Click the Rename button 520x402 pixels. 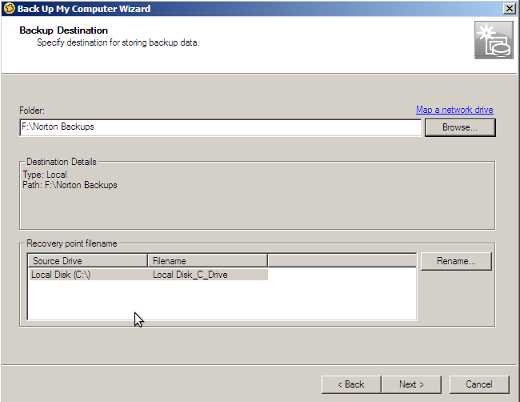tap(456, 261)
